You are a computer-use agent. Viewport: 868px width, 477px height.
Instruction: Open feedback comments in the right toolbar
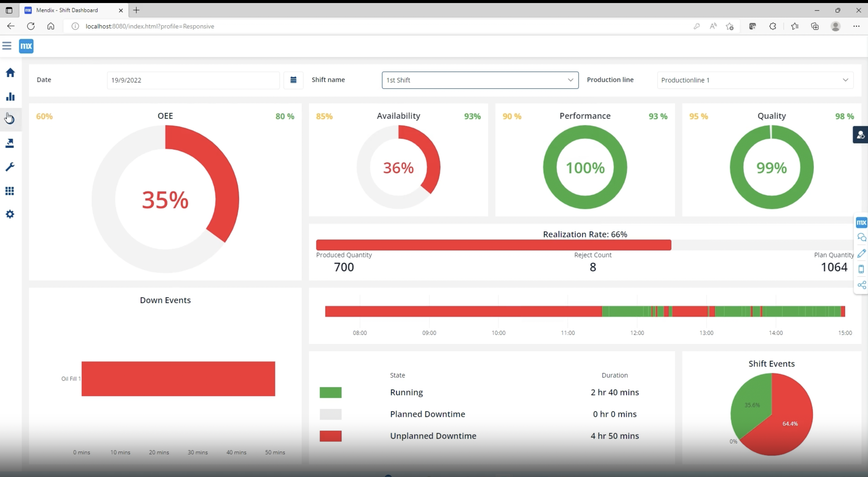[x=862, y=237]
